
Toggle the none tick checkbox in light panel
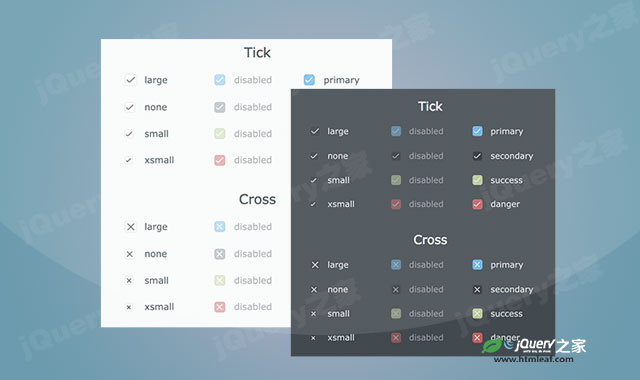click(x=129, y=107)
